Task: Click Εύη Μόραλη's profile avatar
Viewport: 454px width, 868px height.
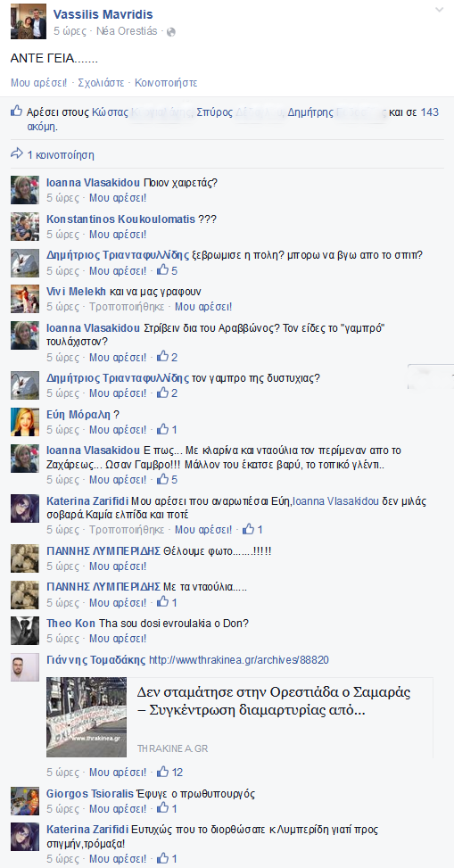Action: point(25,422)
